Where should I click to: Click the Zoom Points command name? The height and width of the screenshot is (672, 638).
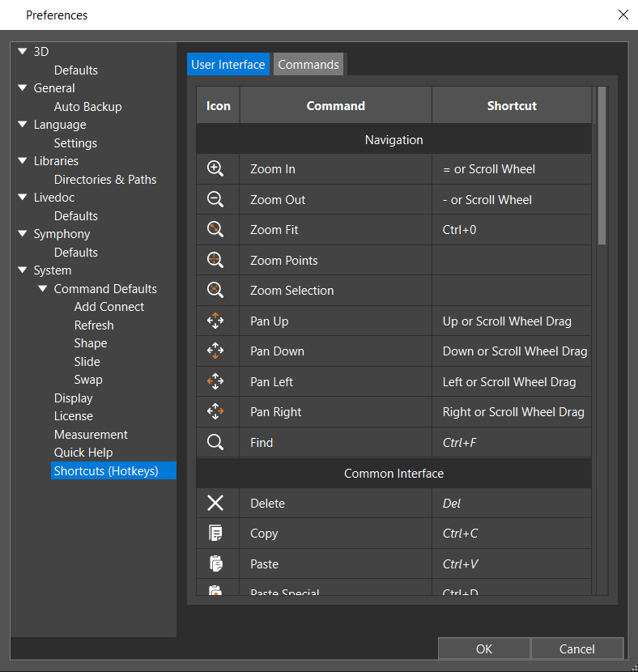point(284,260)
